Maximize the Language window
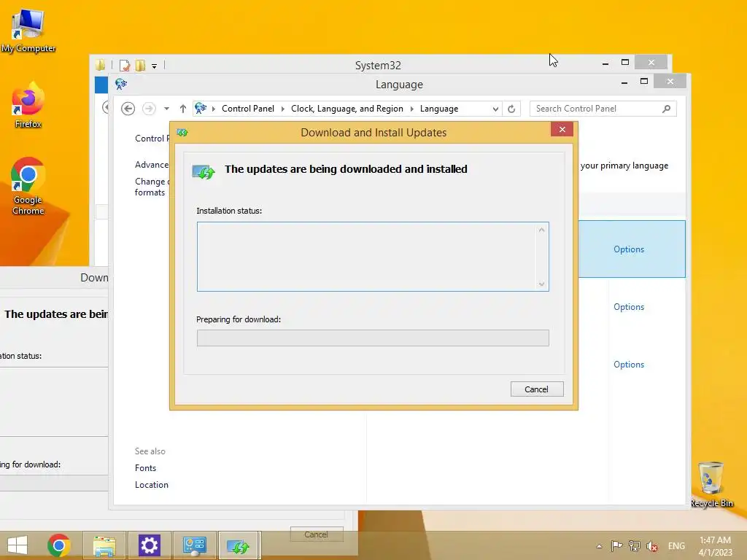The width and height of the screenshot is (747, 560). point(643,82)
